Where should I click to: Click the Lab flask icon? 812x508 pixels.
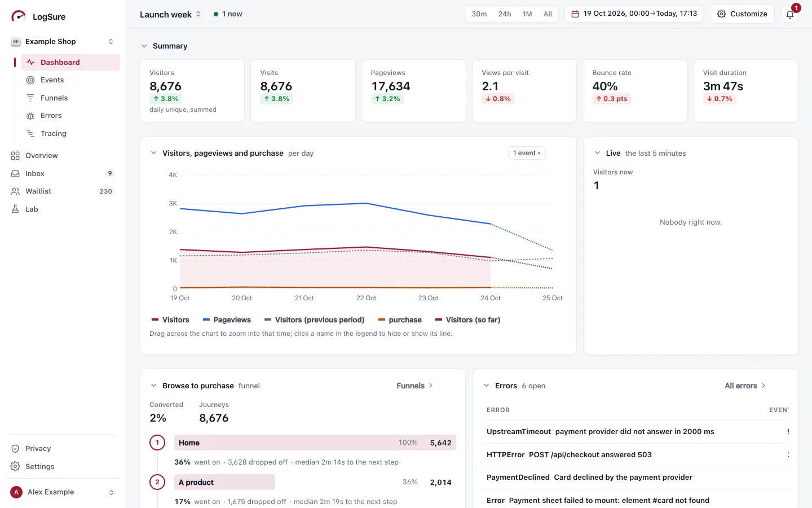15,209
